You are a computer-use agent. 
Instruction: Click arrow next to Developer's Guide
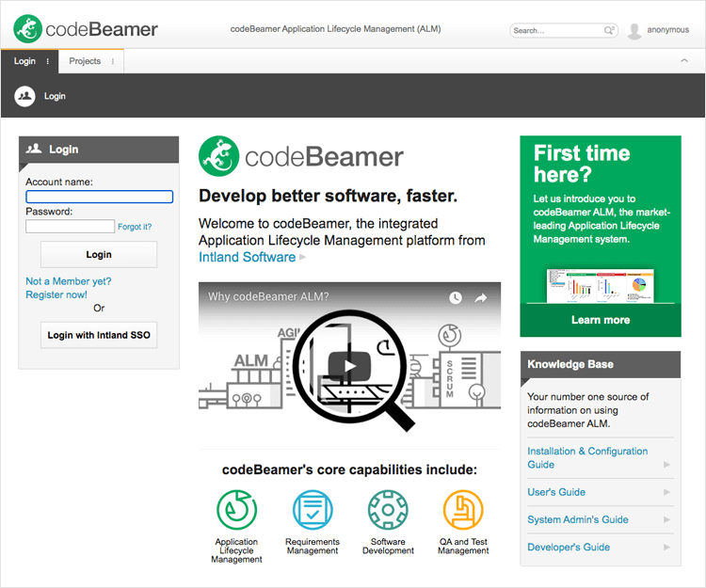pyautogui.click(x=666, y=547)
